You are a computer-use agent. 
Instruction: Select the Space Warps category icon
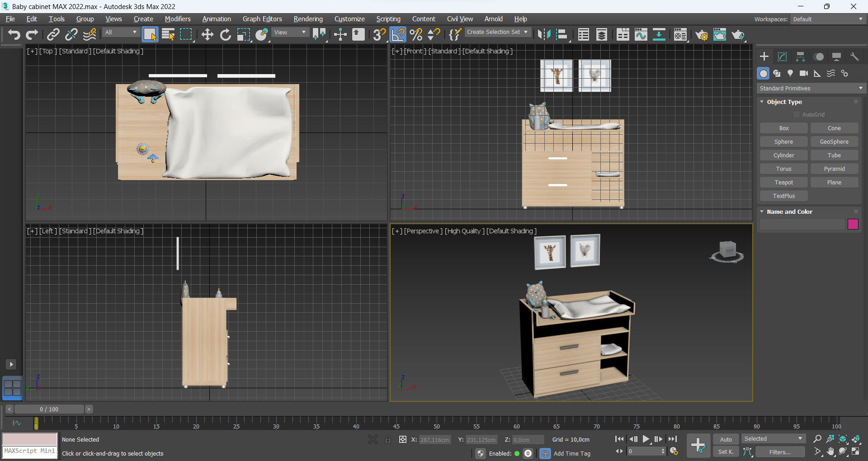click(831, 73)
